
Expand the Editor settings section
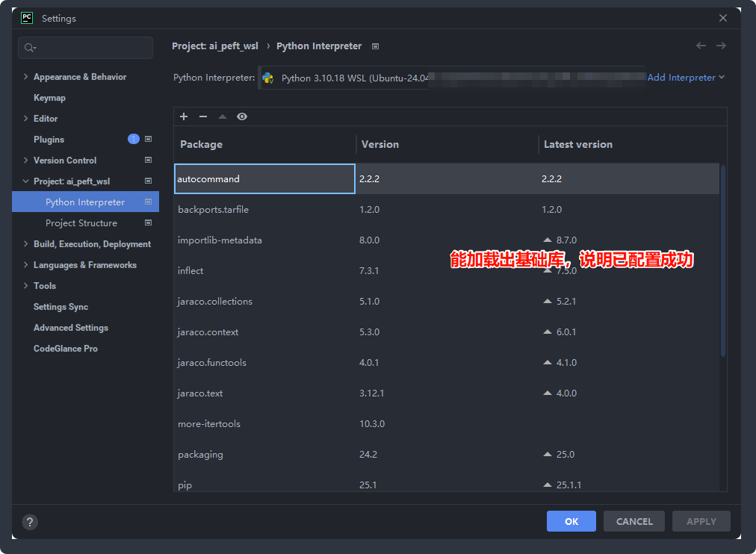(25, 119)
